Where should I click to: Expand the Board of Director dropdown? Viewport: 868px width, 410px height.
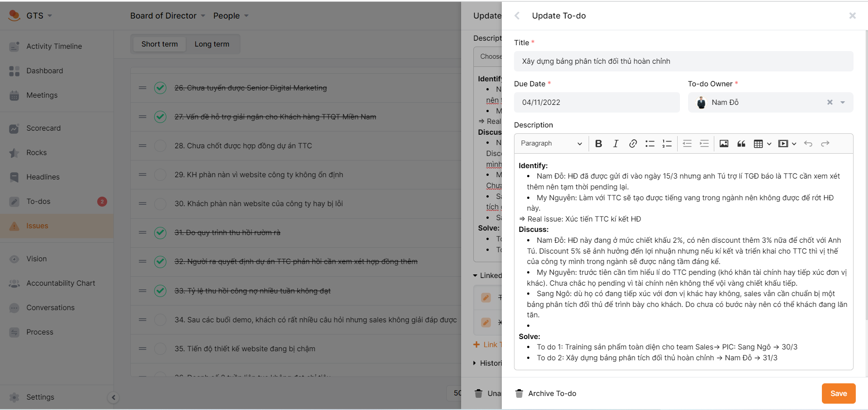pos(168,16)
